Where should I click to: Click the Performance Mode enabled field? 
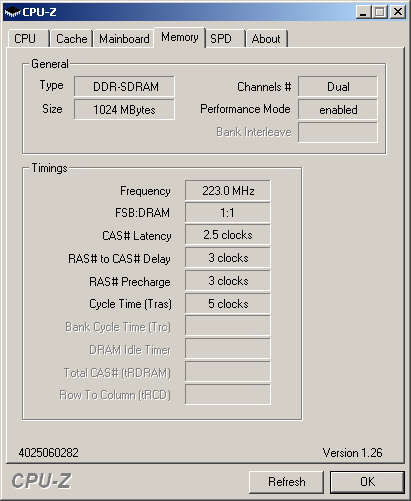(338, 110)
